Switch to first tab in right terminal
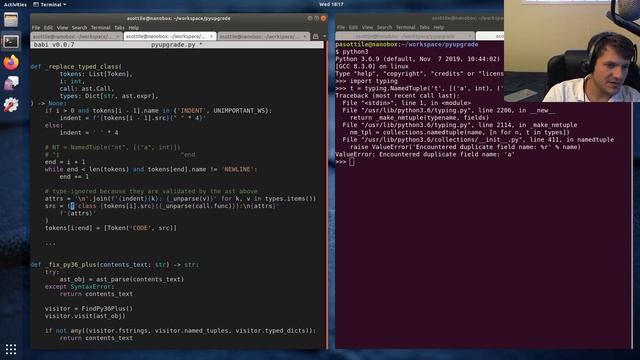Viewport: 640px width, 360px height. coord(406,36)
